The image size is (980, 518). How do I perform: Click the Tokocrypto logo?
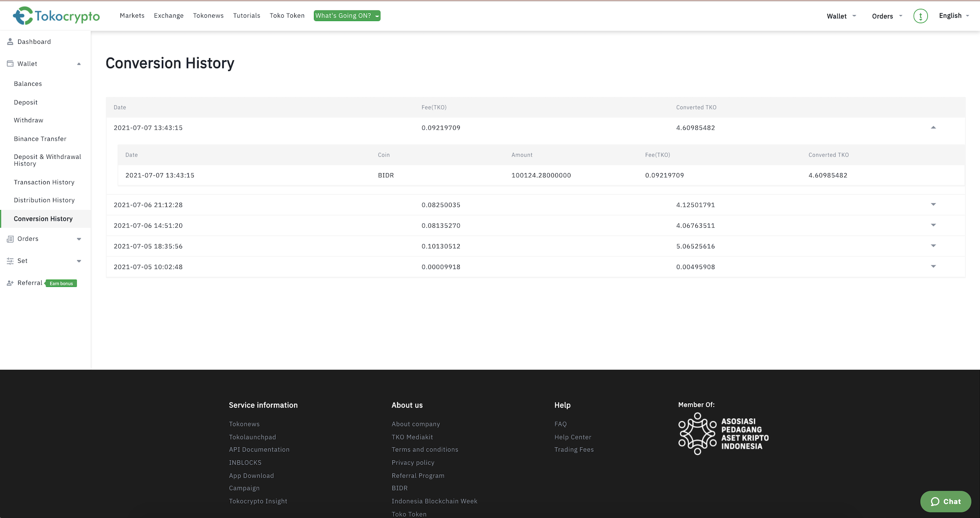pyautogui.click(x=56, y=16)
